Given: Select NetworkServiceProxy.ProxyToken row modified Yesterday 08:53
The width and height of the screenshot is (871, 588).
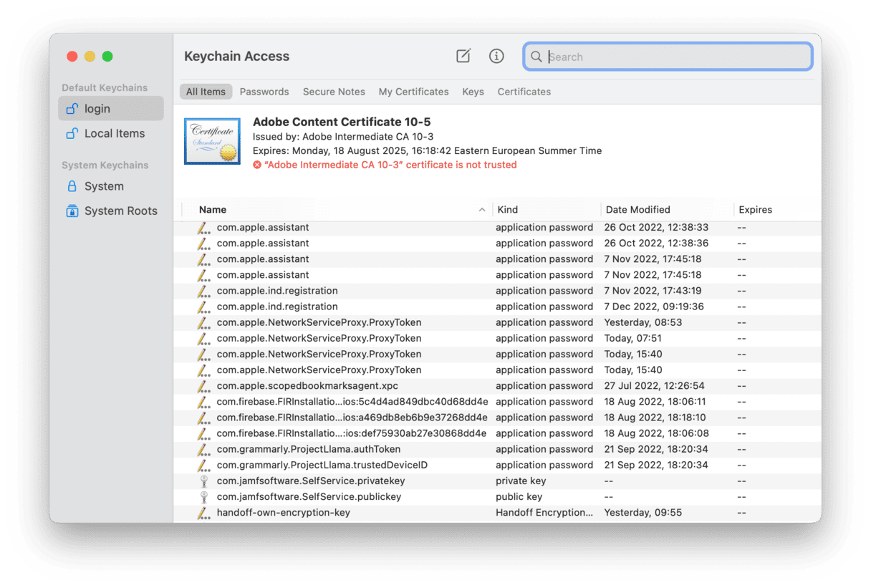Looking at the screenshot, I should coord(497,322).
